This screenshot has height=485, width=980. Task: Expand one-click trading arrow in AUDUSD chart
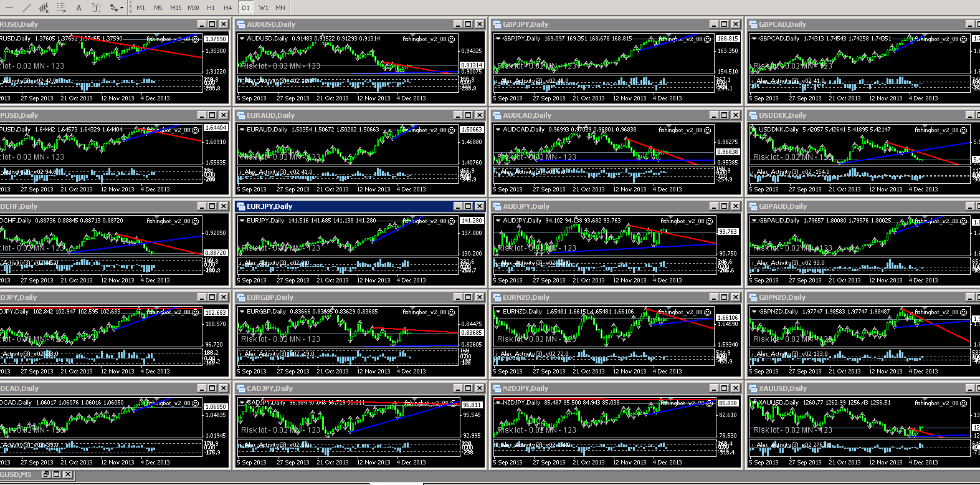[242, 38]
